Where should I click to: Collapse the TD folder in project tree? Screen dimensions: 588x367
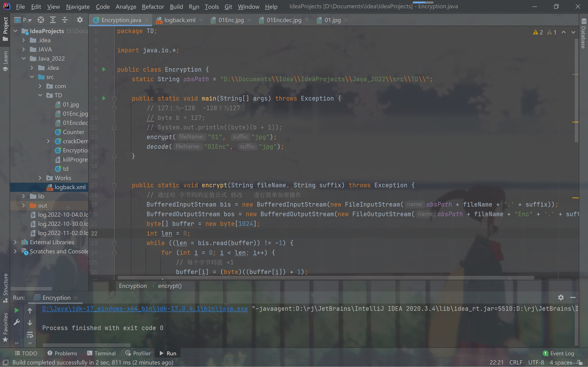point(40,95)
